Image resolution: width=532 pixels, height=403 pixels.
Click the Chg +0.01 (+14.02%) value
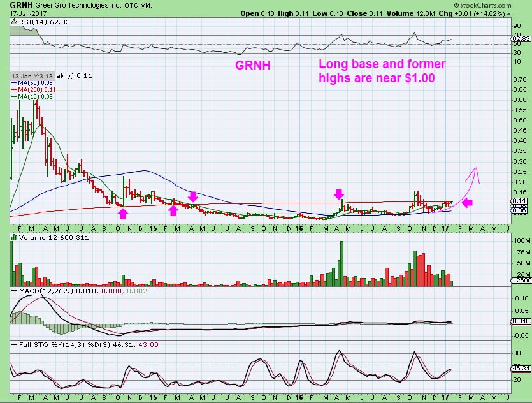pyautogui.click(x=471, y=13)
